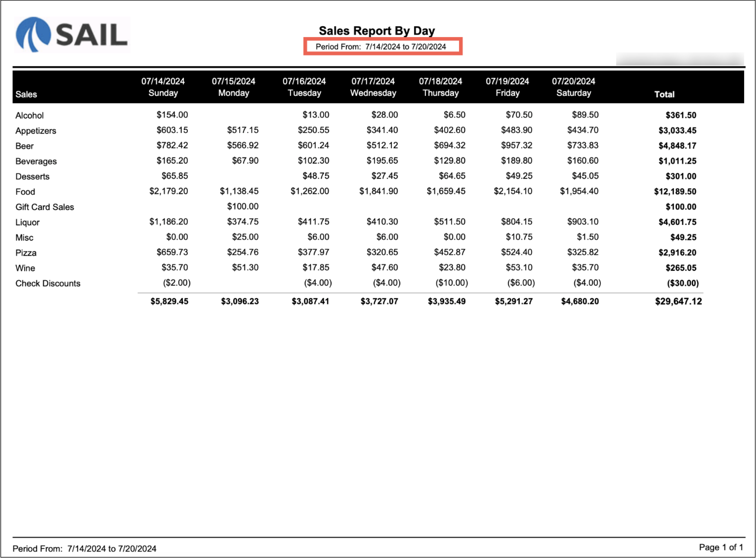The image size is (756, 558).
Task: Click the Page 1 of 1 indicator
Action: [x=721, y=547]
